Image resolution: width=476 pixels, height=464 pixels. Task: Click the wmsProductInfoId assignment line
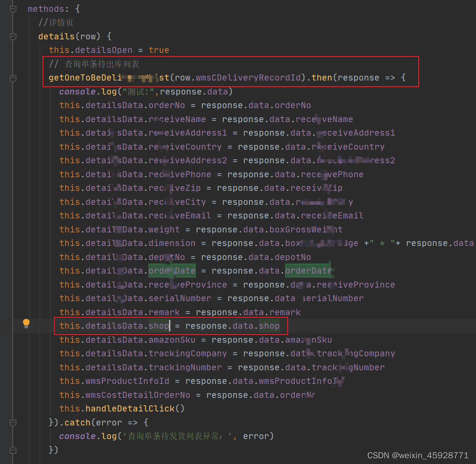pos(175,381)
